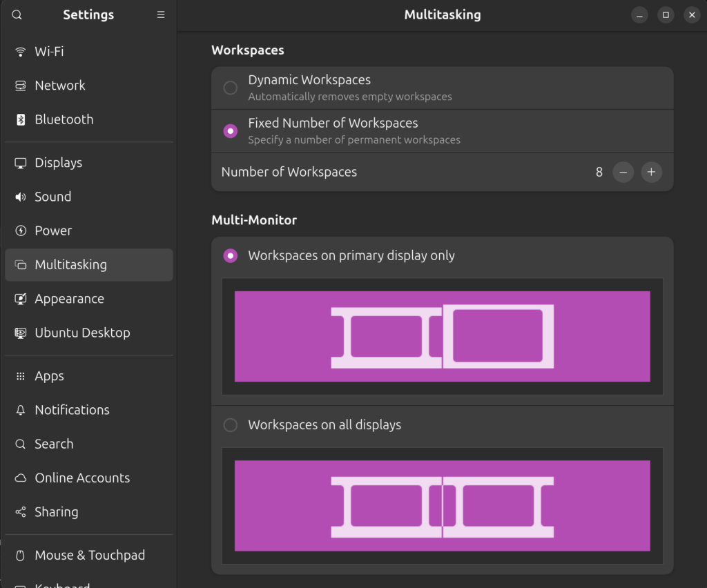Click the Notifications bell icon
This screenshot has height=588, width=707.
(x=21, y=410)
